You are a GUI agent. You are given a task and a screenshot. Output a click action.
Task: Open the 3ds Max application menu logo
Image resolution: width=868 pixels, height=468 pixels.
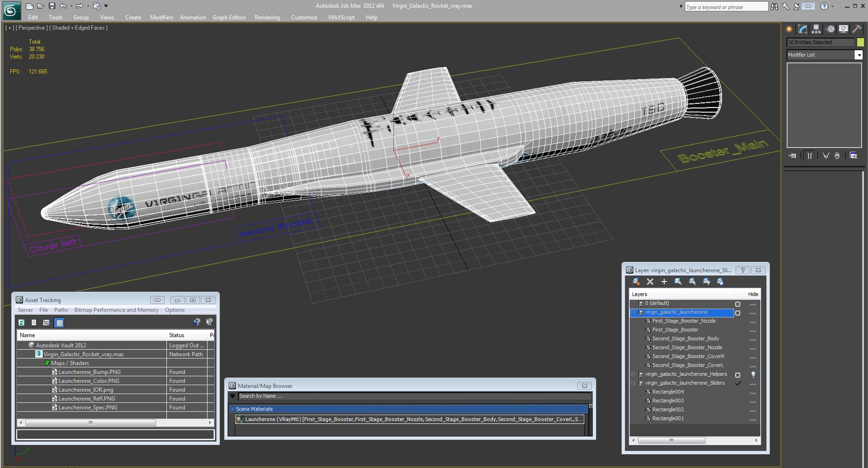coord(12,11)
